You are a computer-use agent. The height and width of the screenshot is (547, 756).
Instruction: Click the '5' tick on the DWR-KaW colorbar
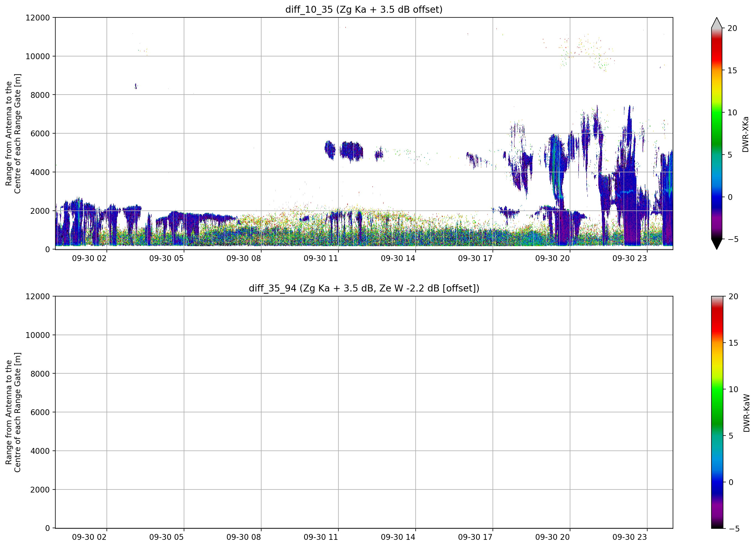(731, 436)
